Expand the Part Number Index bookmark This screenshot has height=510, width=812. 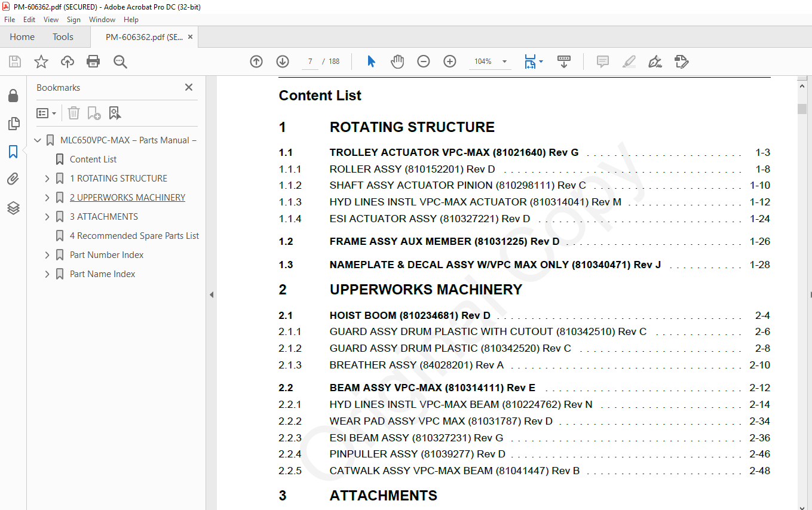tap(47, 255)
